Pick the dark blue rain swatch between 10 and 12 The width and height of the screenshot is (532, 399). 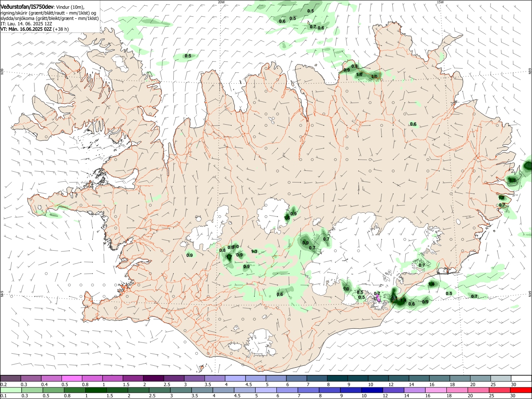(372, 390)
